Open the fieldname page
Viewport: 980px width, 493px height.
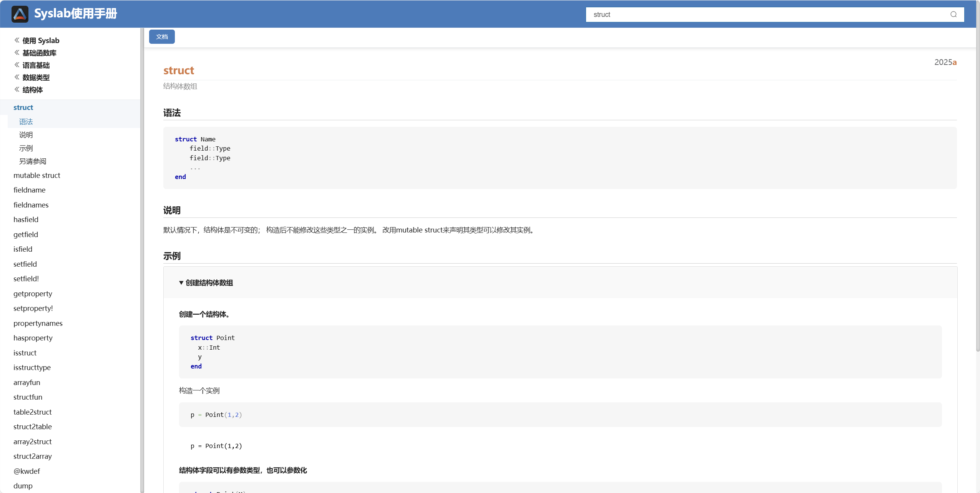tap(29, 190)
